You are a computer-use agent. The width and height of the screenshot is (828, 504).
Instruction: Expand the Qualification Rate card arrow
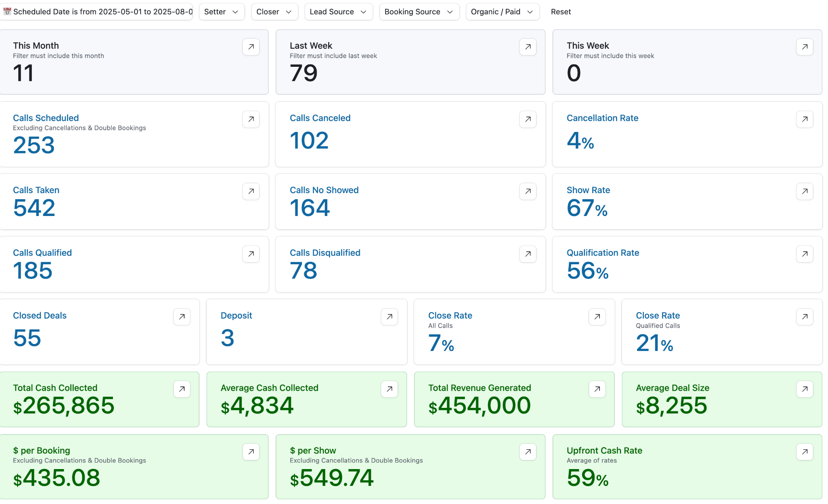(x=805, y=254)
